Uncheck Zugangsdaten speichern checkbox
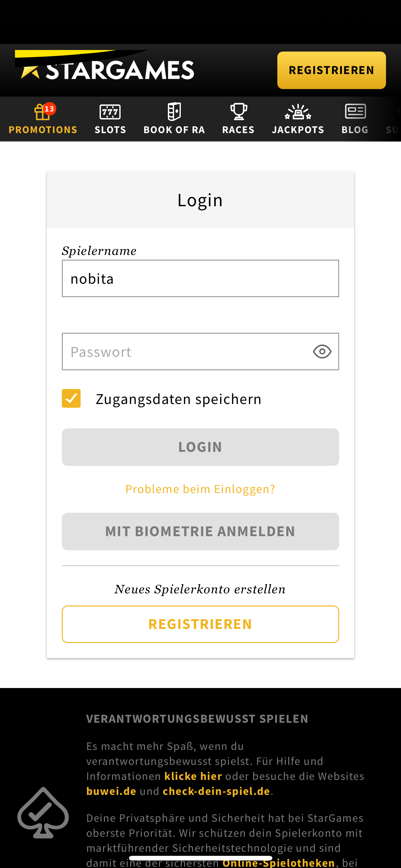401x868 pixels. [72, 398]
